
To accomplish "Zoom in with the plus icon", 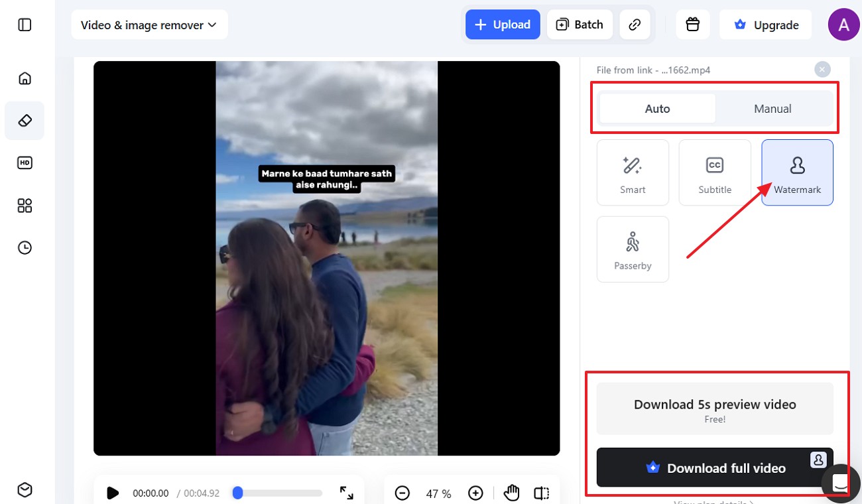I will [x=475, y=493].
